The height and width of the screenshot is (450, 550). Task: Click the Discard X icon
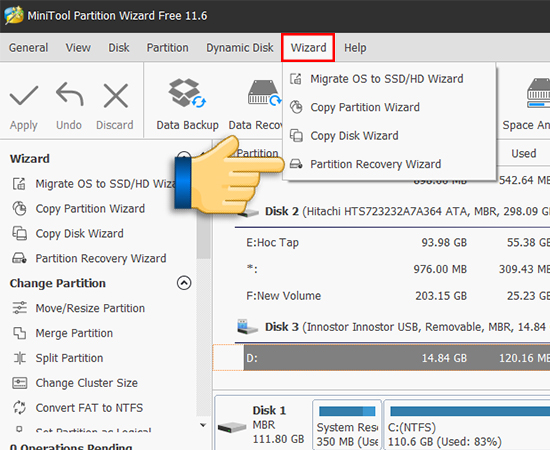click(x=116, y=95)
